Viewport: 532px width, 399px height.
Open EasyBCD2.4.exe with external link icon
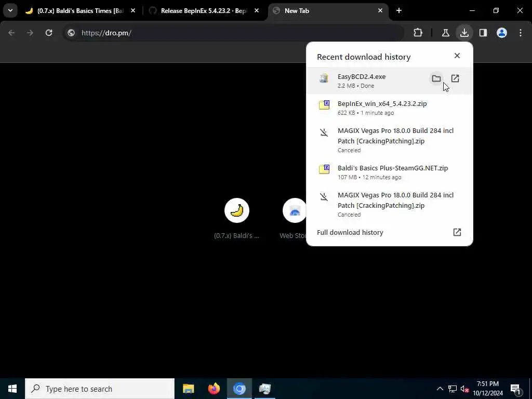(455, 79)
